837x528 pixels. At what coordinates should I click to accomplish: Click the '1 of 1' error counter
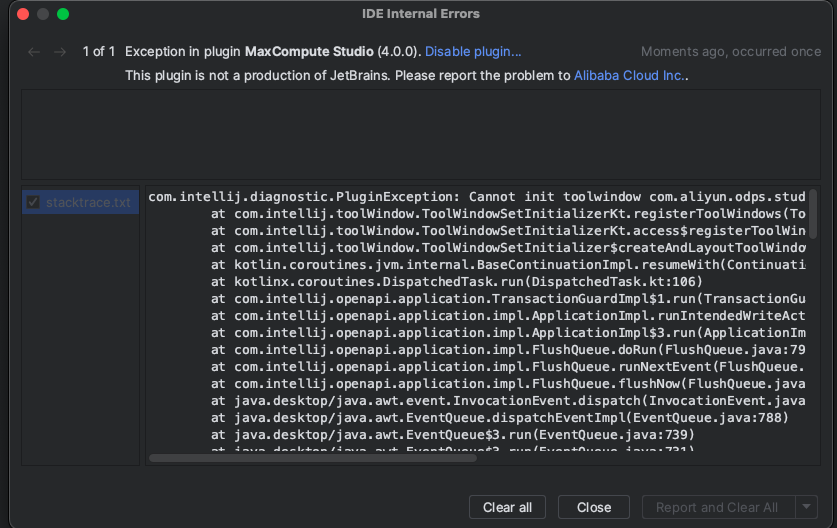(x=99, y=51)
